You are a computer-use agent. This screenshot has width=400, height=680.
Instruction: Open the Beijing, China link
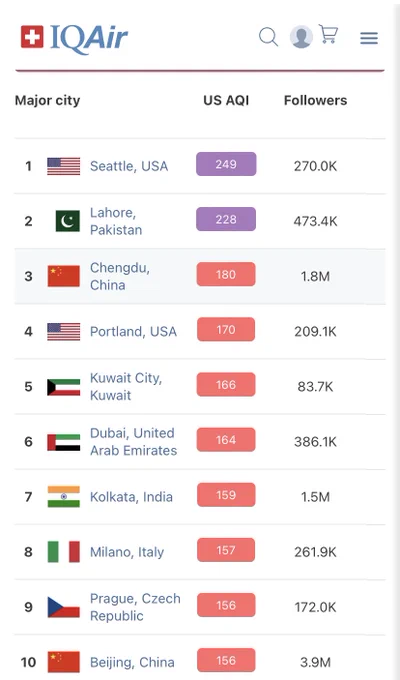coord(132,662)
